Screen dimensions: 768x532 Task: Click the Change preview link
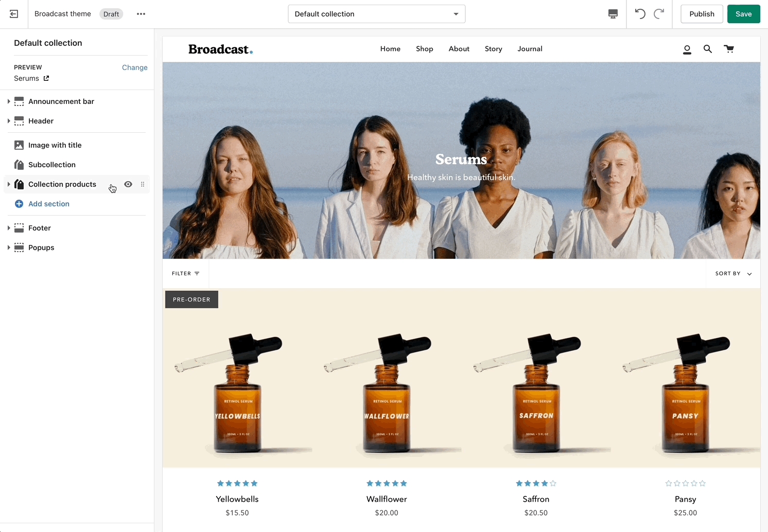pos(134,67)
